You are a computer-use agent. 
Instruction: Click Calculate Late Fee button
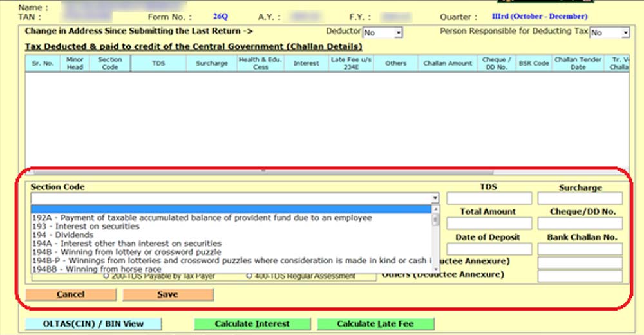375,324
